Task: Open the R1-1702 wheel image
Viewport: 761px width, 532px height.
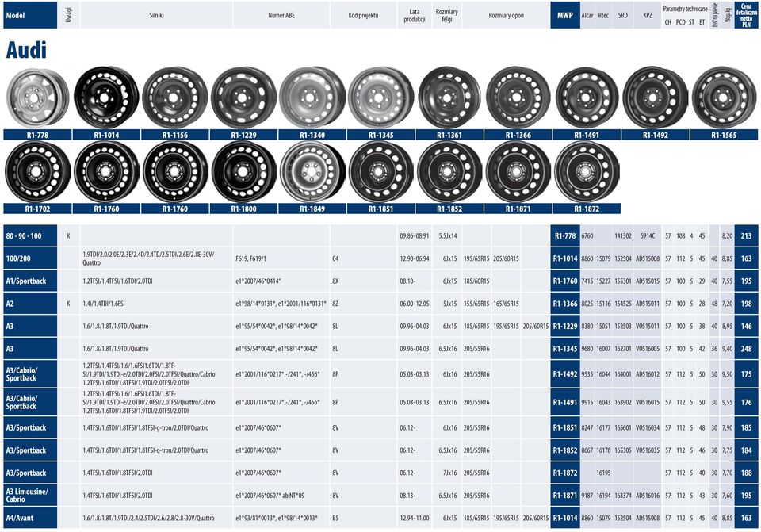Action: 37,171
